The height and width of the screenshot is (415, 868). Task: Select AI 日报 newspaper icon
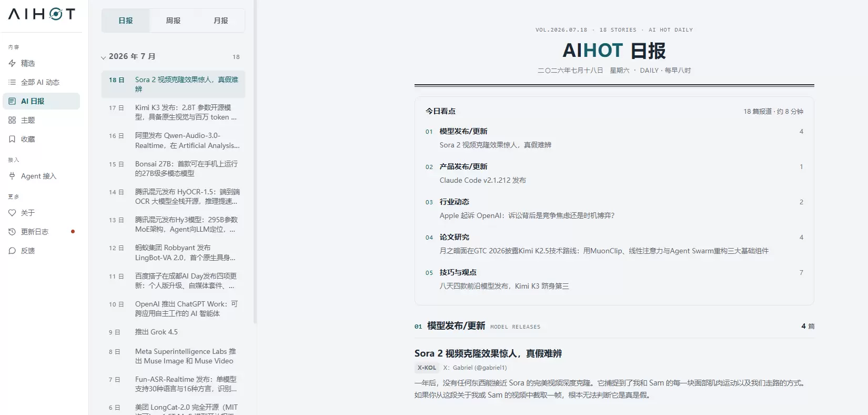12,101
